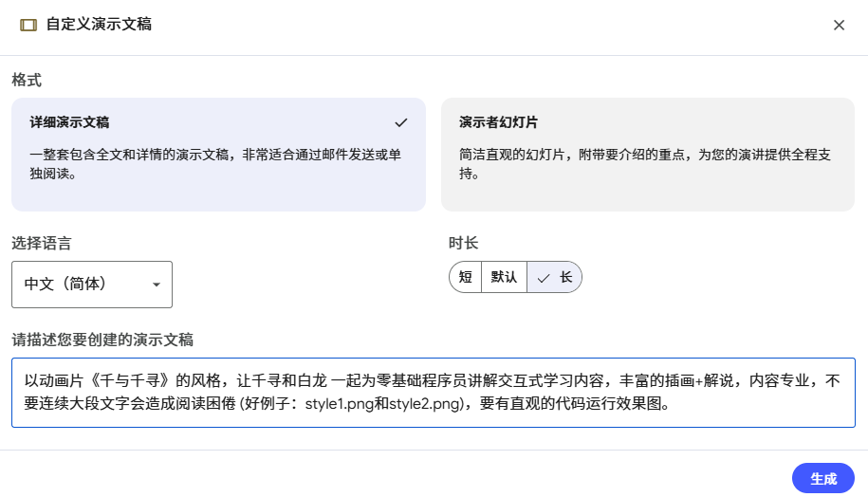Click the 自定义演示文稿 dialog title
This screenshot has width=868, height=497.
pyautogui.click(x=99, y=25)
